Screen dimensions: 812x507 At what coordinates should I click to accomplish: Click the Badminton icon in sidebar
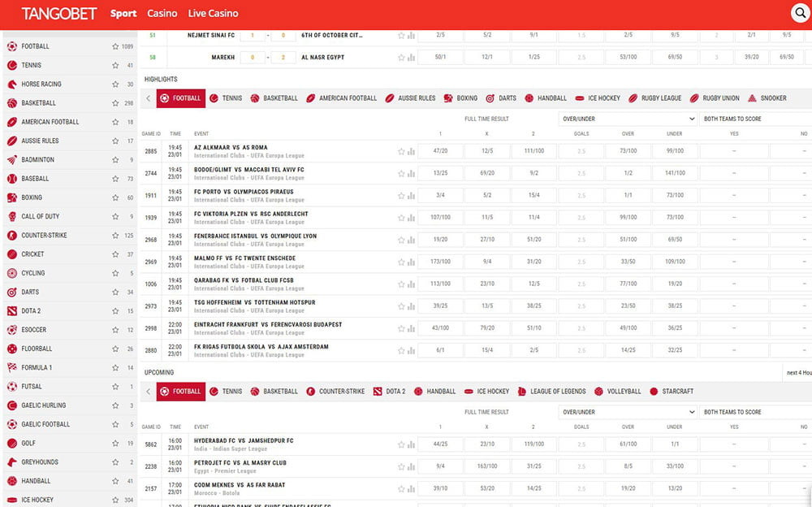tap(12, 160)
